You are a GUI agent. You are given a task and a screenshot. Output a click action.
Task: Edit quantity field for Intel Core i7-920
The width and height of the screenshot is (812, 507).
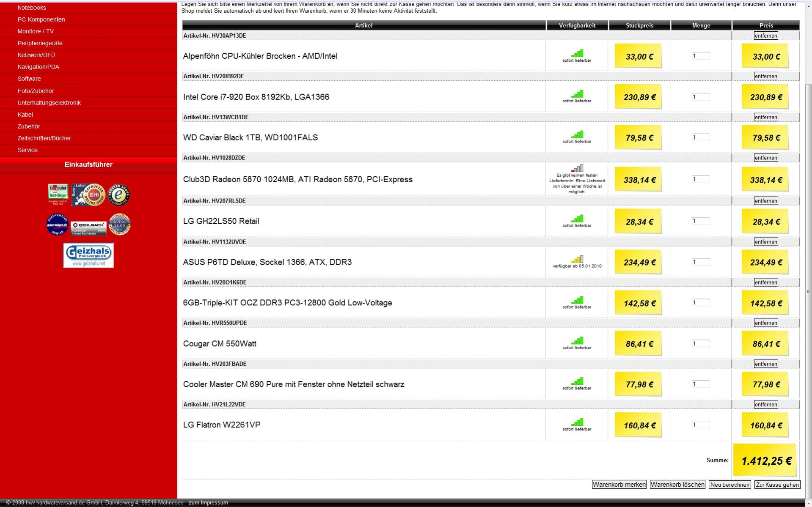click(x=701, y=97)
